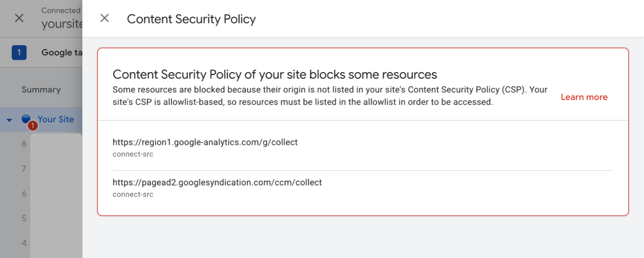Open the region1.google-analytics.com collect entry
The width and height of the screenshot is (644, 258).
tap(205, 142)
